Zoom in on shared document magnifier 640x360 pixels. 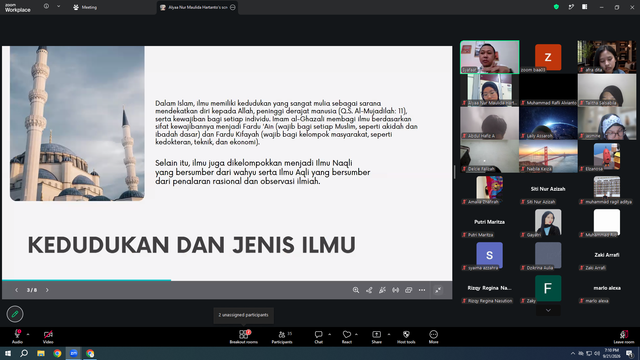click(x=356, y=290)
